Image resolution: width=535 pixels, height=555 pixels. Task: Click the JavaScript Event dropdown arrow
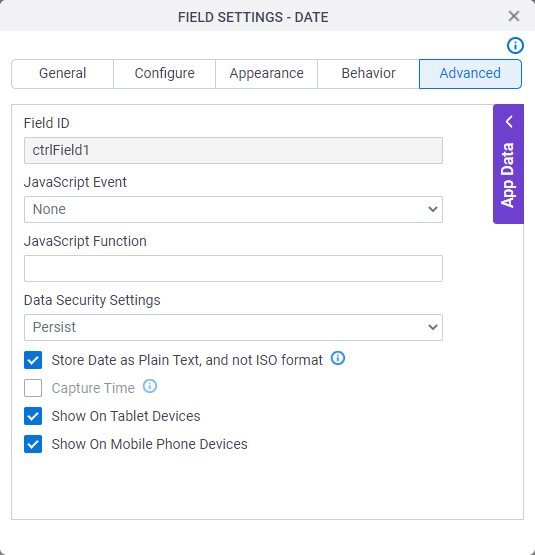pyautogui.click(x=433, y=210)
